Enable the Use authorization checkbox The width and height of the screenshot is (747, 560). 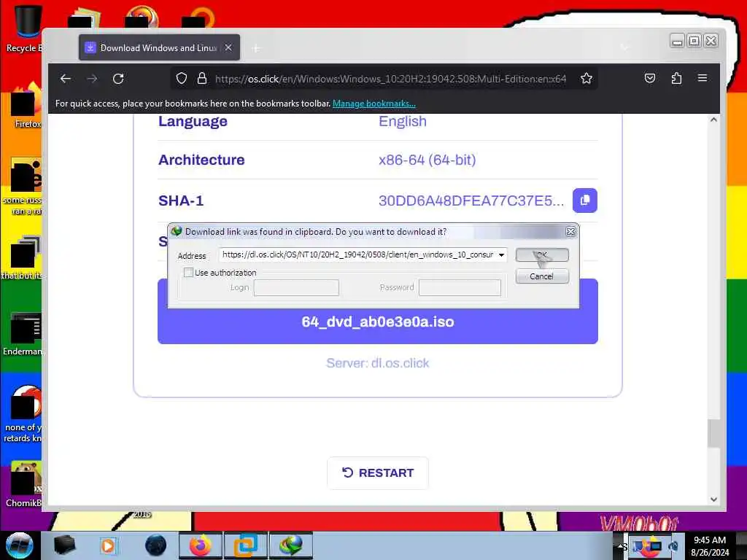coord(189,273)
